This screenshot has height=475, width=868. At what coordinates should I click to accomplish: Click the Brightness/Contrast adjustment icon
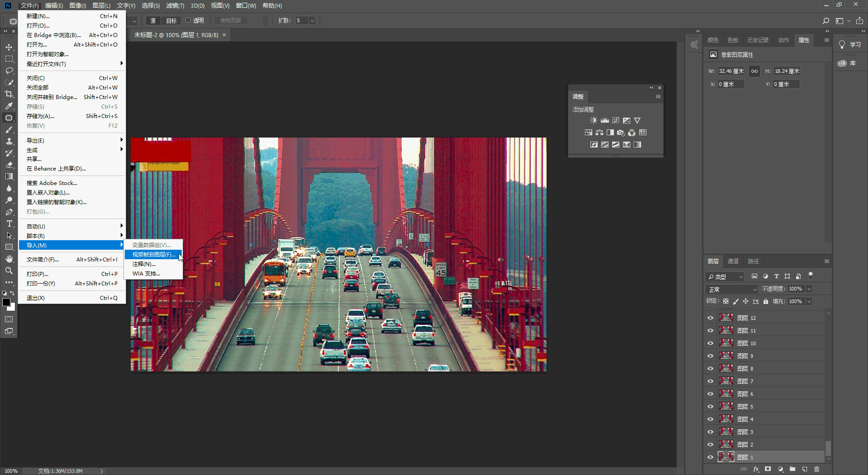pyautogui.click(x=594, y=120)
